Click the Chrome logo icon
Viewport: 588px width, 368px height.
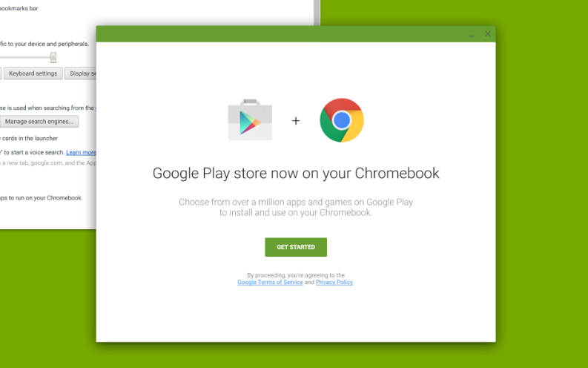[342, 120]
